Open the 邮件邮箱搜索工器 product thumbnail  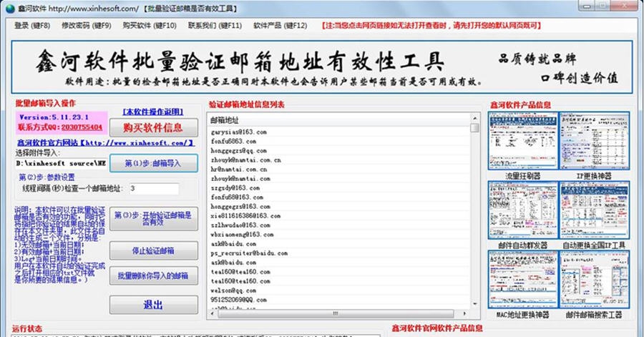[x=594, y=280]
